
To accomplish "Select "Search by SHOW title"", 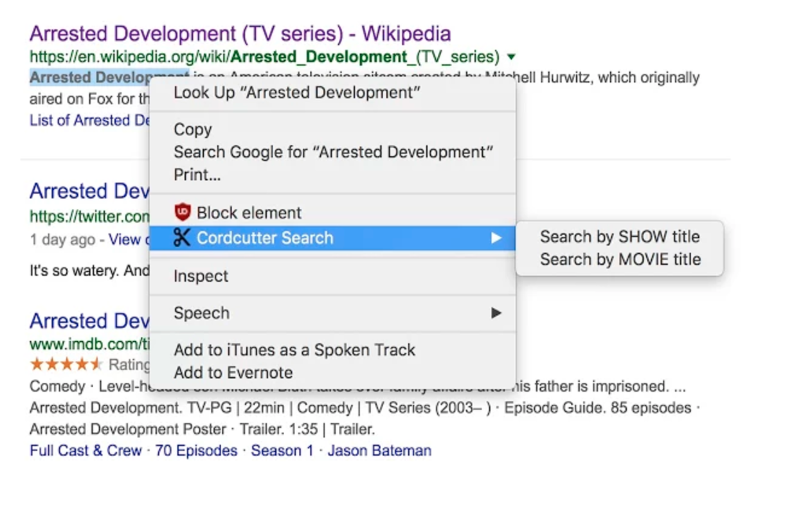I will pos(619,236).
